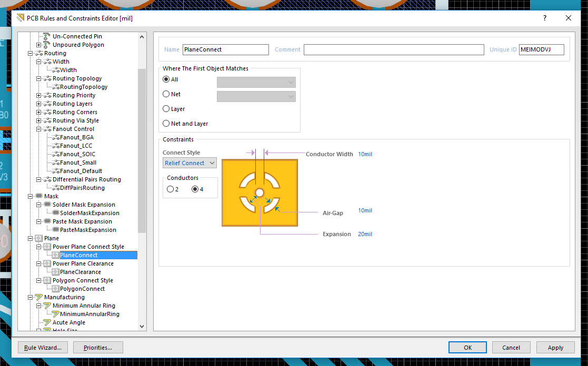Click the PasteMaskExpansion rule icon
Screen dimensions: 588x366
(56, 230)
